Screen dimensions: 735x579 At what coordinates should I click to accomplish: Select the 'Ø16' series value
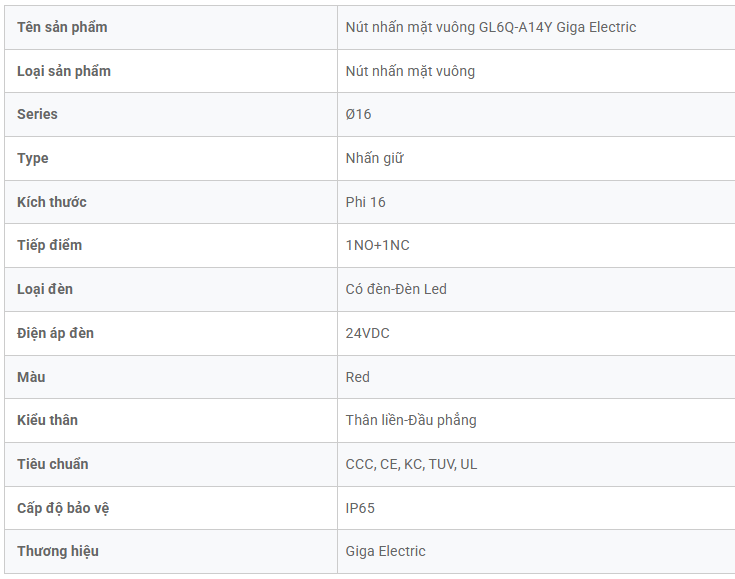(358, 114)
